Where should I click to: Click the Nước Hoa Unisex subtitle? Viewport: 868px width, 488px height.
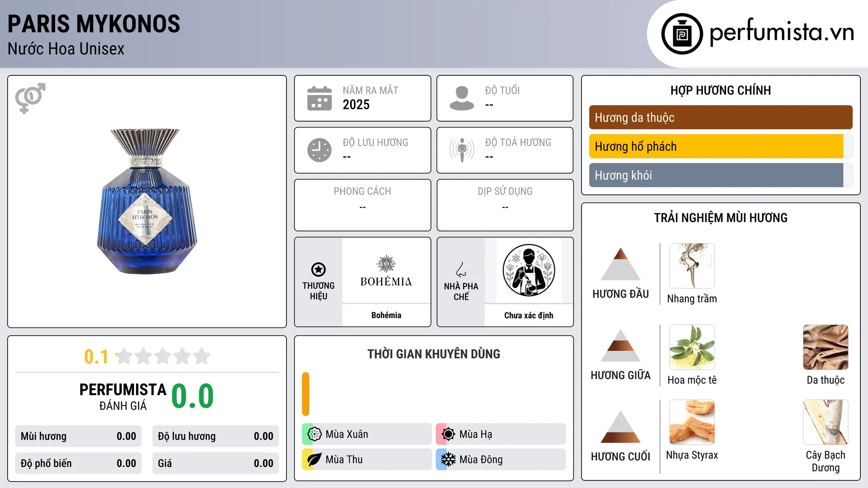point(66,49)
